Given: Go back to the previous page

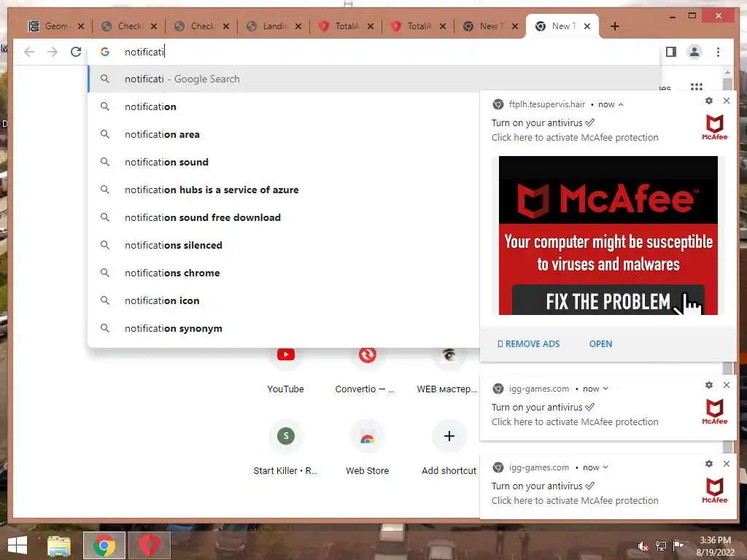Looking at the screenshot, I should [29, 52].
